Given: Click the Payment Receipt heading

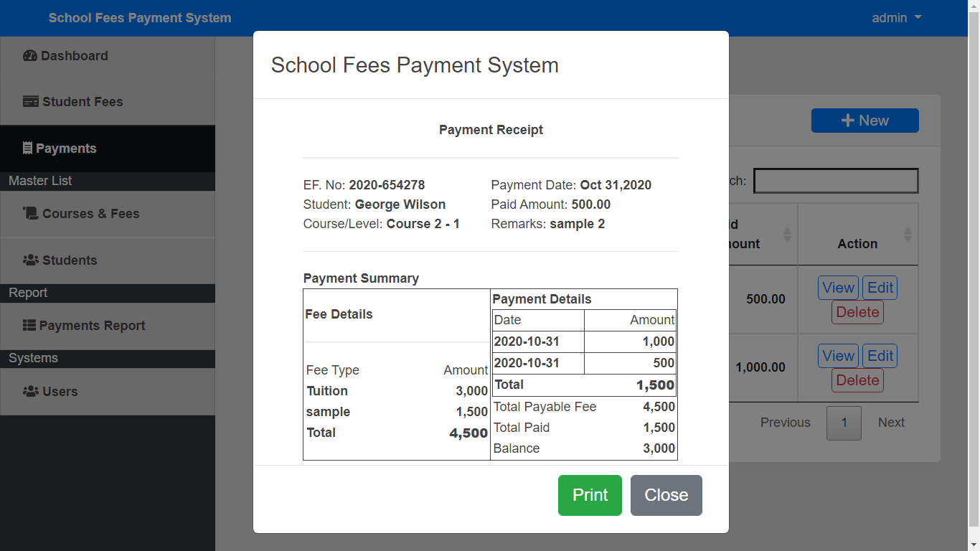Looking at the screenshot, I should coord(491,130).
